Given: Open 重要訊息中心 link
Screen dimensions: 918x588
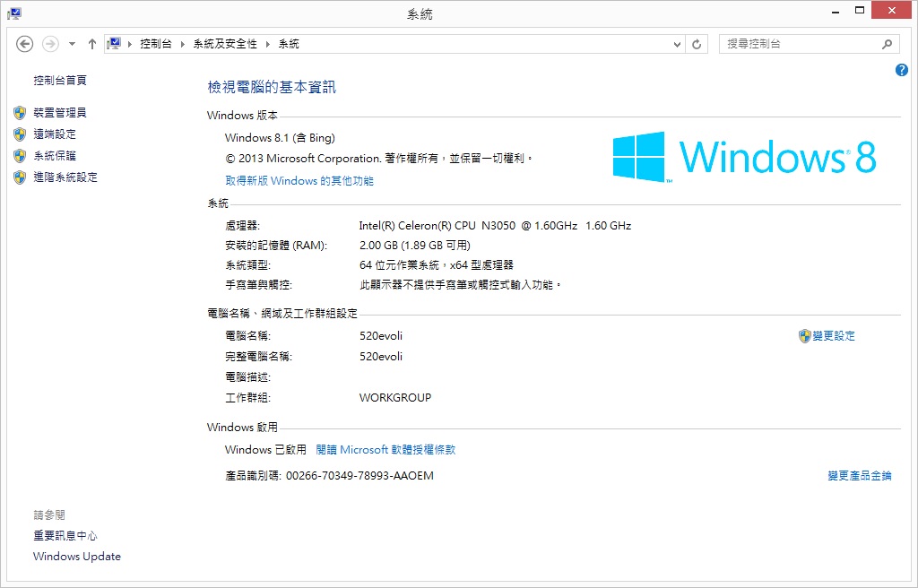Looking at the screenshot, I should (x=65, y=535).
